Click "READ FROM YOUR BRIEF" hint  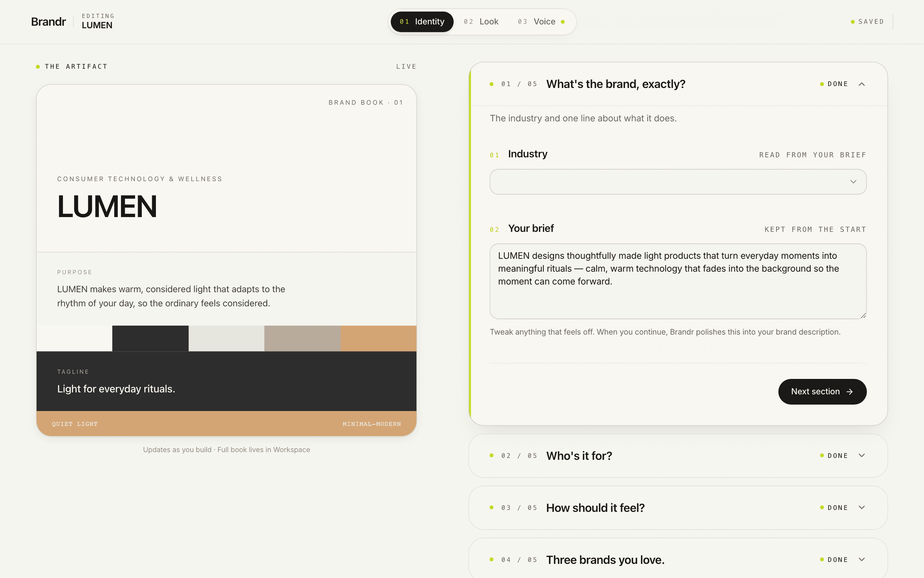(x=812, y=155)
